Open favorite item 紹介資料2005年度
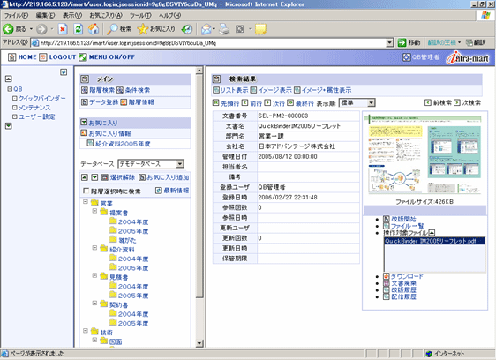The height and width of the screenshot is (360, 496). click(x=119, y=143)
